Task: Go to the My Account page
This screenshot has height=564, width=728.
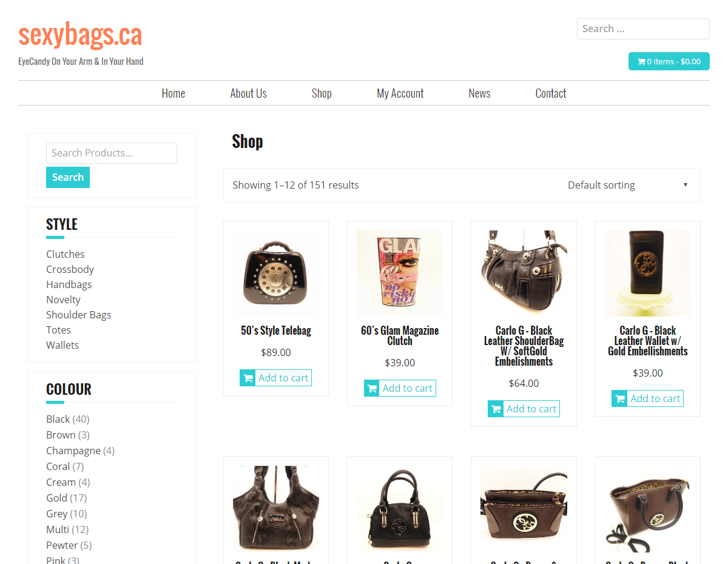Action: click(400, 93)
